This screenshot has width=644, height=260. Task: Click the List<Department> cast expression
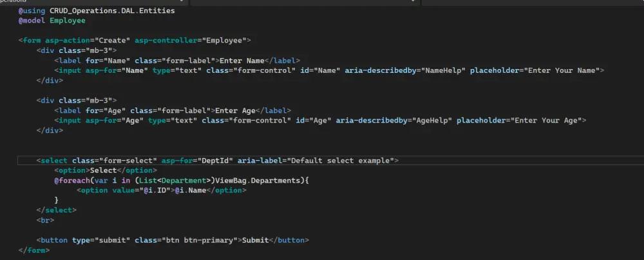[x=175, y=180]
